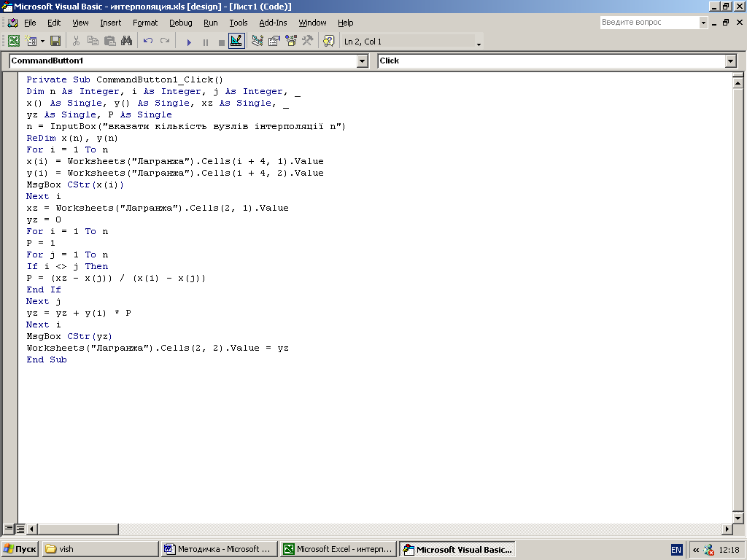
Task: Open the Add-Ins menu
Action: click(273, 23)
